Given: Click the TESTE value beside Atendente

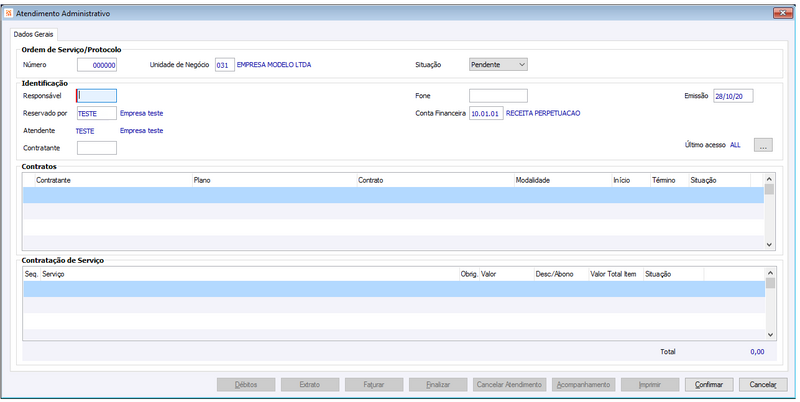Looking at the screenshot, I should point(85,131).
